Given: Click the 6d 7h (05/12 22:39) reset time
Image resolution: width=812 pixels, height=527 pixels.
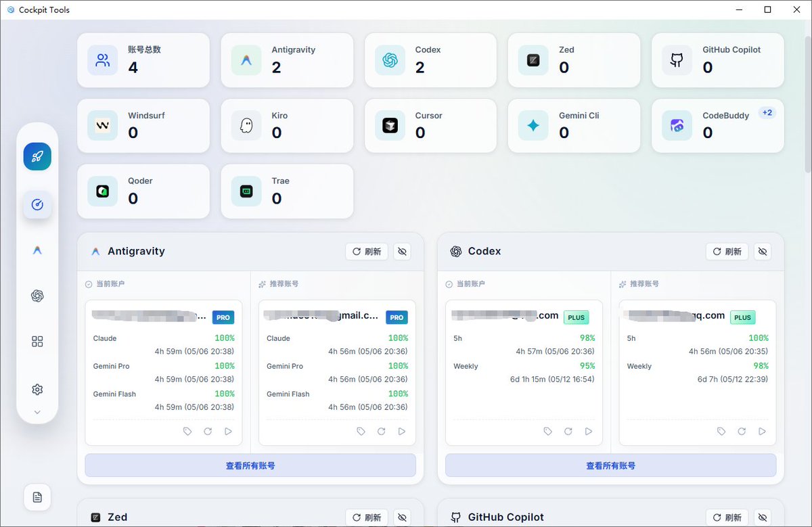Looking at the screenshot, I should pyautogui.click(x=733, y=380).
